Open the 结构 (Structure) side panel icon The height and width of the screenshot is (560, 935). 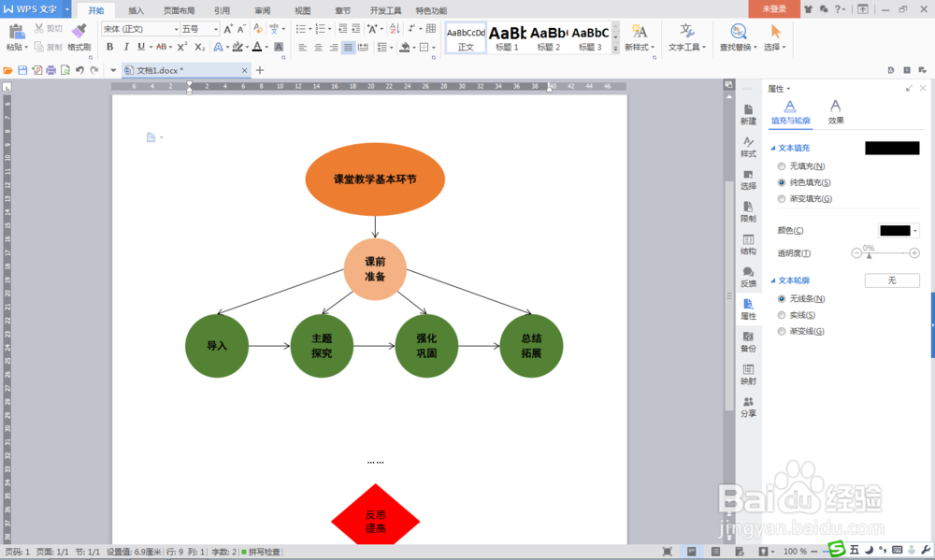tap(748, 245)
